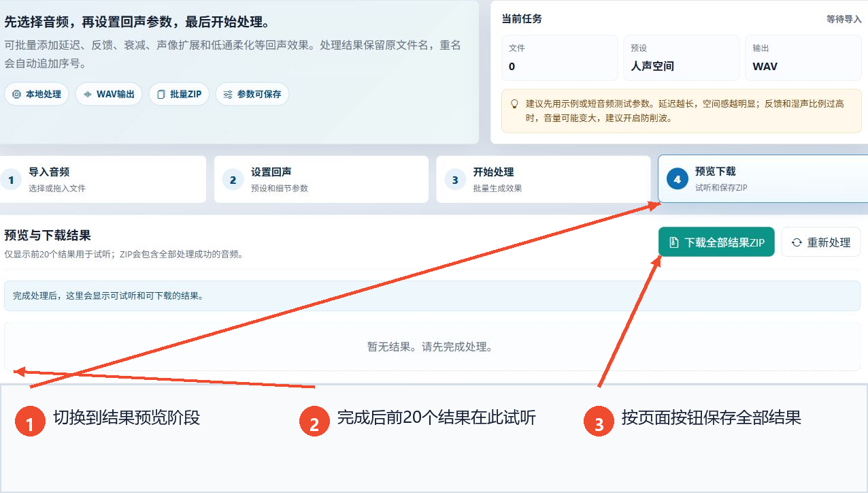Click the 预设和细节参数 subtitle
This screenshot has width=868, height=493.
pos(280,188)
